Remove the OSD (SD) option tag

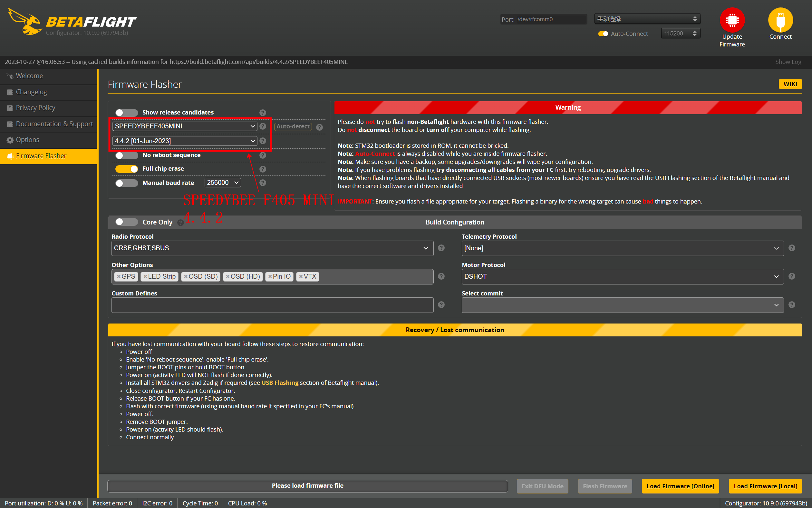pos(186,276)
